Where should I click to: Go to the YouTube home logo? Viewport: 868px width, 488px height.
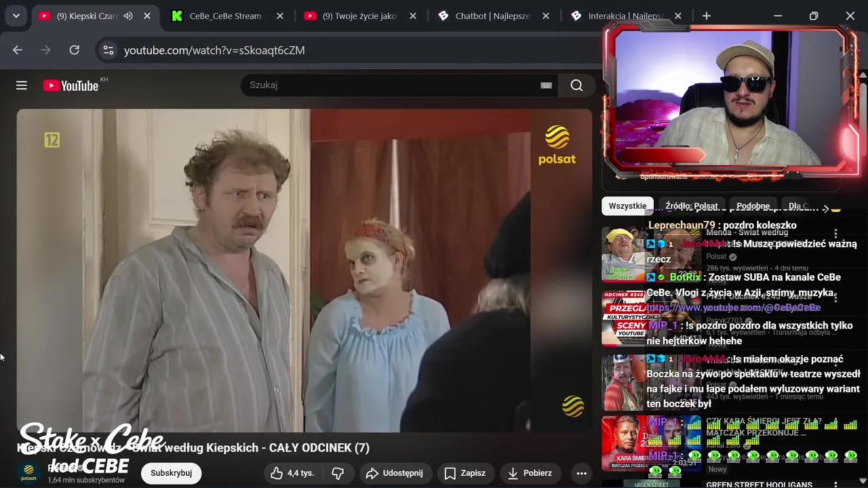71,85
